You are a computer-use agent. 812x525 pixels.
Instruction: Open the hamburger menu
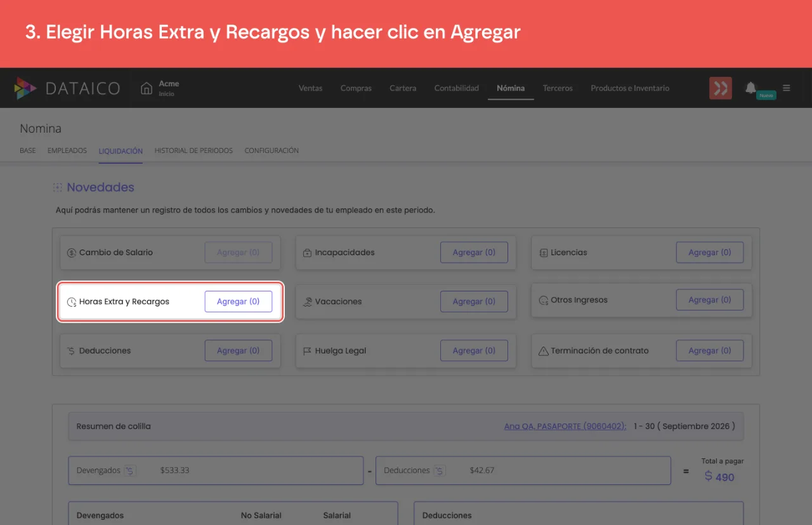pyautogui.click(x=787, y=88)
